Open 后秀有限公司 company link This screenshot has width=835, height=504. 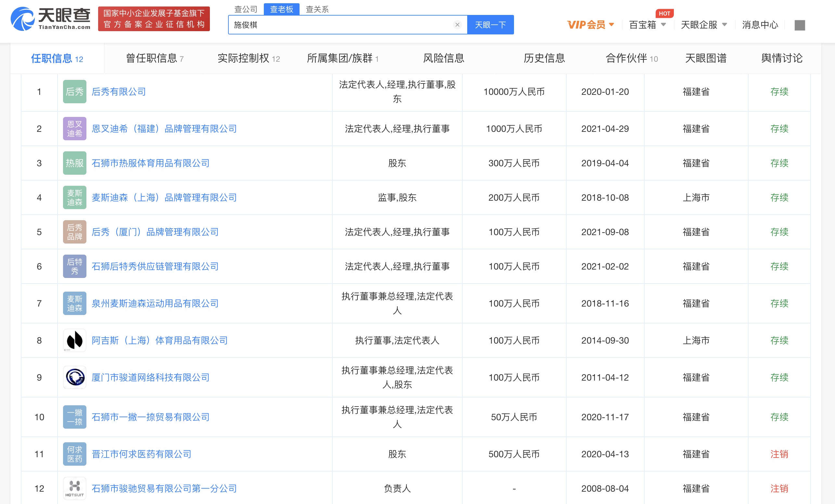(x=119, y=92)
